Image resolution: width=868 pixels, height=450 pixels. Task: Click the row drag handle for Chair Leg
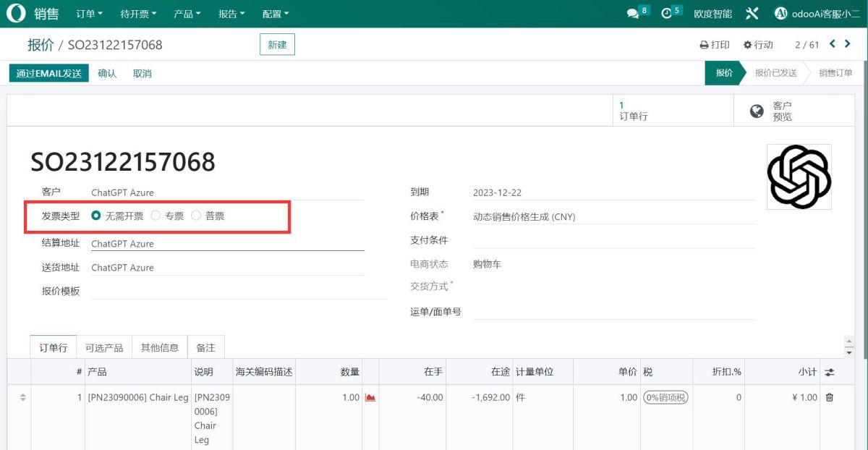click(x=22, y=397)
